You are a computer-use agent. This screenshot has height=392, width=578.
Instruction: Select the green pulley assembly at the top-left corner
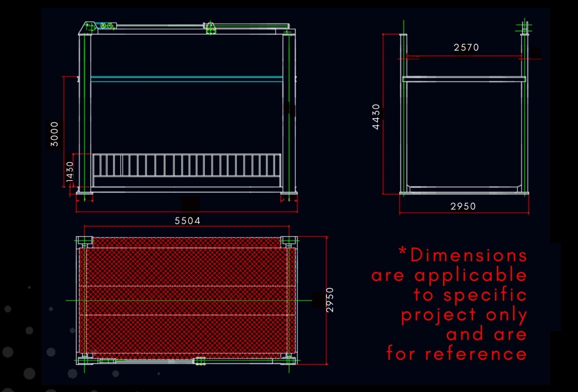coord(106,26)
